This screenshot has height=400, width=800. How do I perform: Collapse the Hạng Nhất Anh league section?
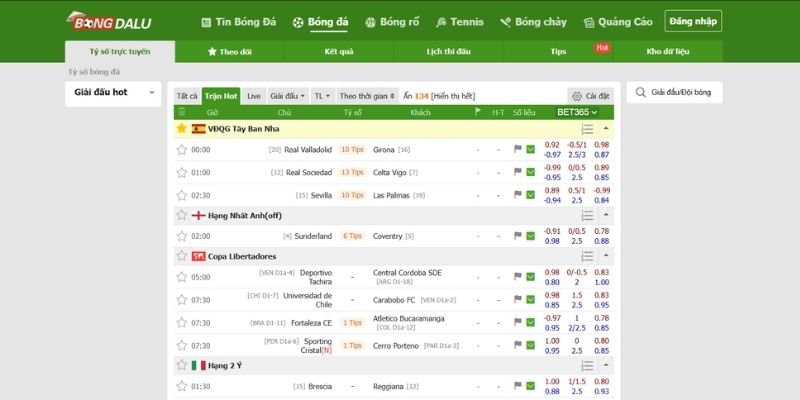coord(605,214)
